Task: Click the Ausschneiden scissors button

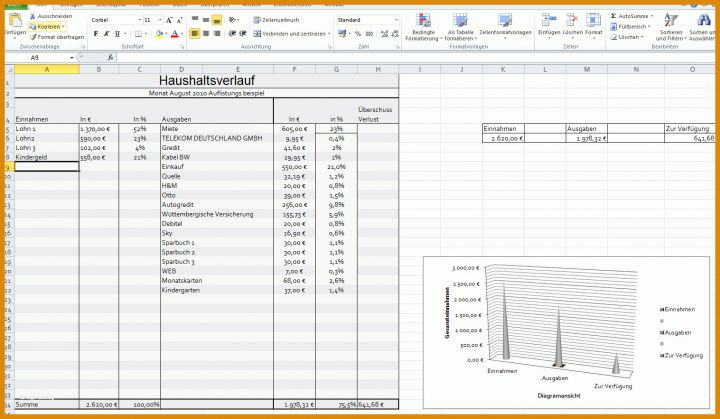Action: click(x=51, y=16)
